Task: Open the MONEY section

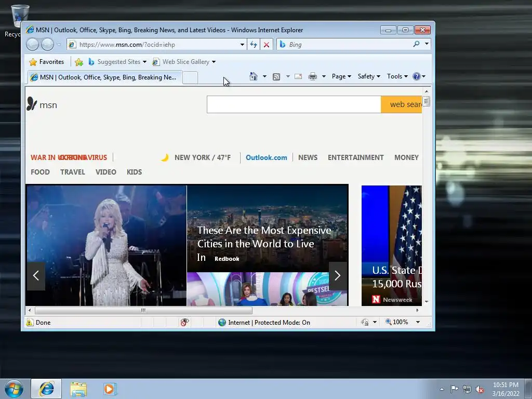Action: click(406, 157)
